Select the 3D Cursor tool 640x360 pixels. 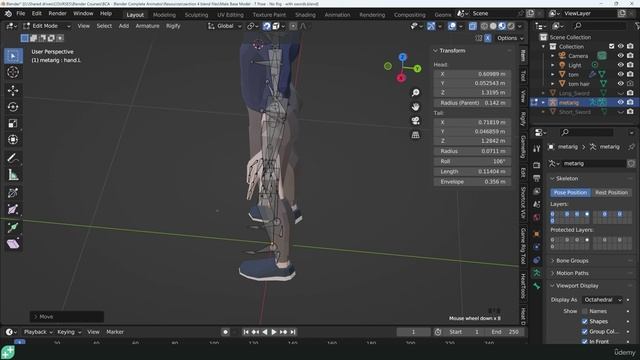(13, 72)
